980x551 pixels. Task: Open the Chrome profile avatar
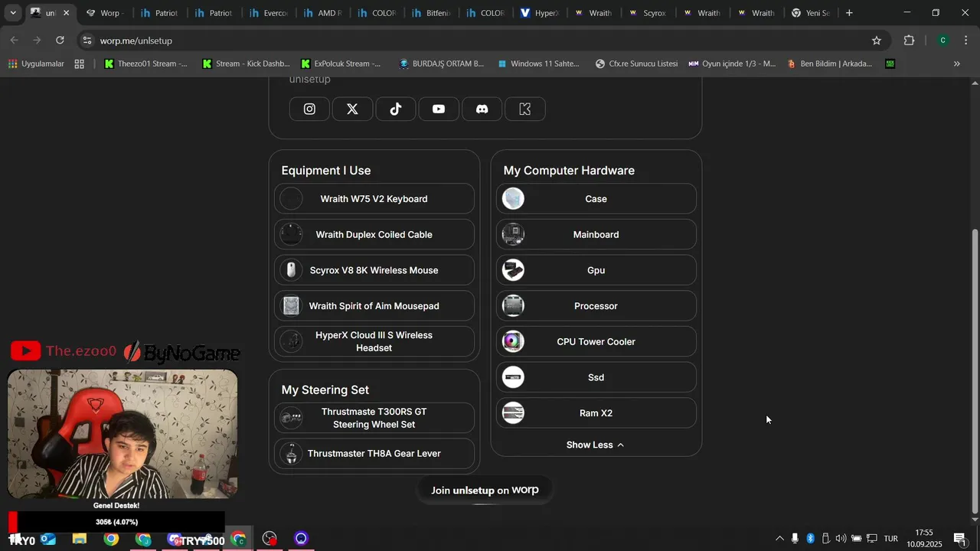[943, 41]
